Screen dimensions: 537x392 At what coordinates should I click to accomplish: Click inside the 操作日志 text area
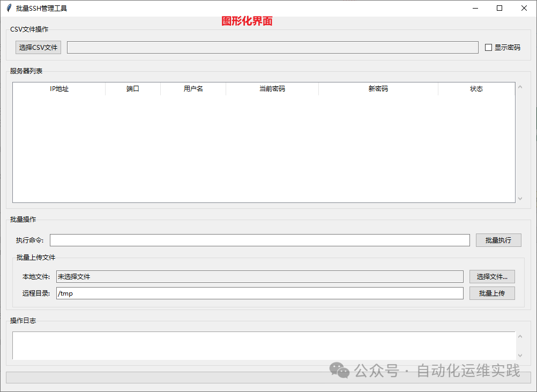pos(264,345)
